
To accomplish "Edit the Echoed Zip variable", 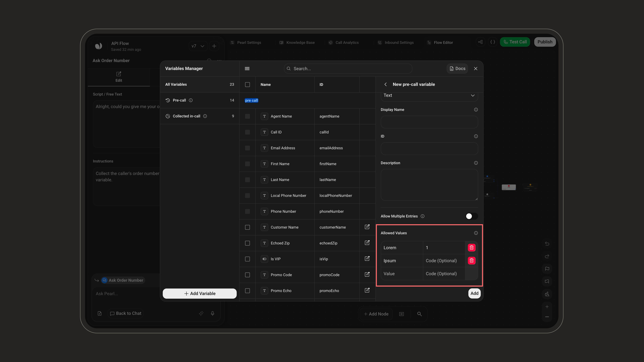I will (367, 243).
